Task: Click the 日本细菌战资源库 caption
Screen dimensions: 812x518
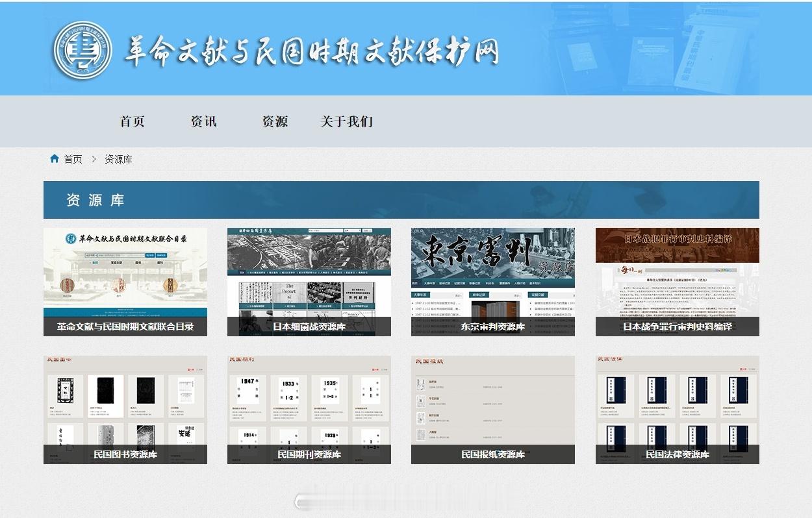Action: click(309, 327)
